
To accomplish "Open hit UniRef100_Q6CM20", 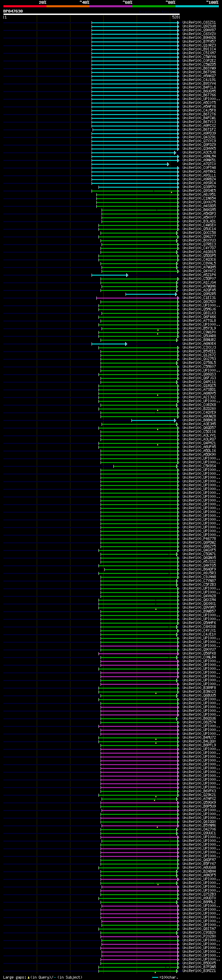I will click(x=199, y=302).
